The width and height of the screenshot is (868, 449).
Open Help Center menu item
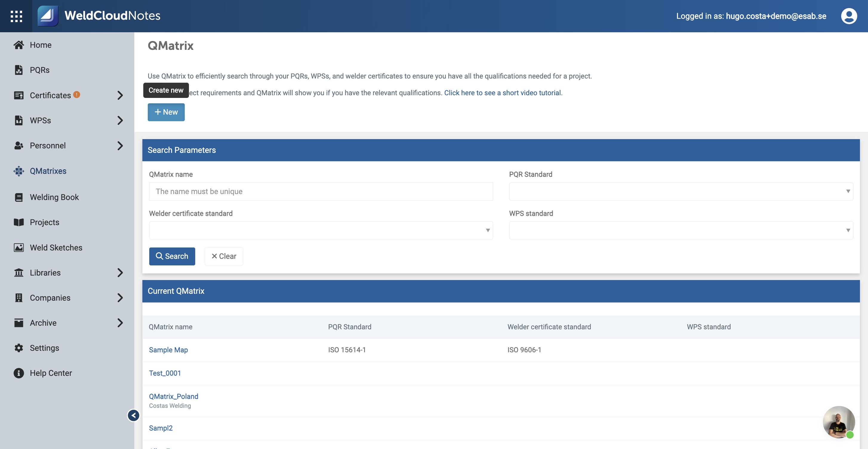pos(51,373)
